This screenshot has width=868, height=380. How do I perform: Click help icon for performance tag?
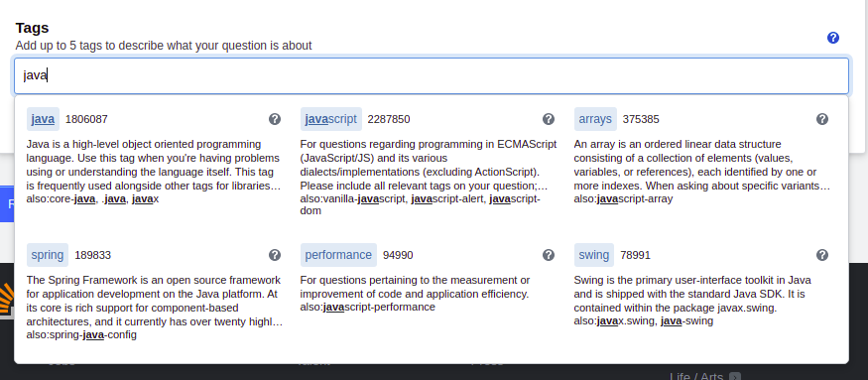[x=548, y=255]
